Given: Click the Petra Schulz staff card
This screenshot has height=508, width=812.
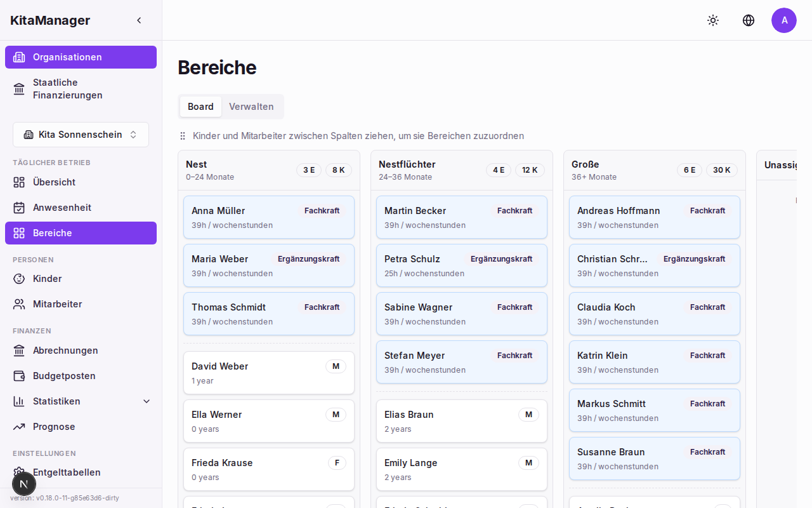Looking at the screenshot, I should tap(461, 265).
